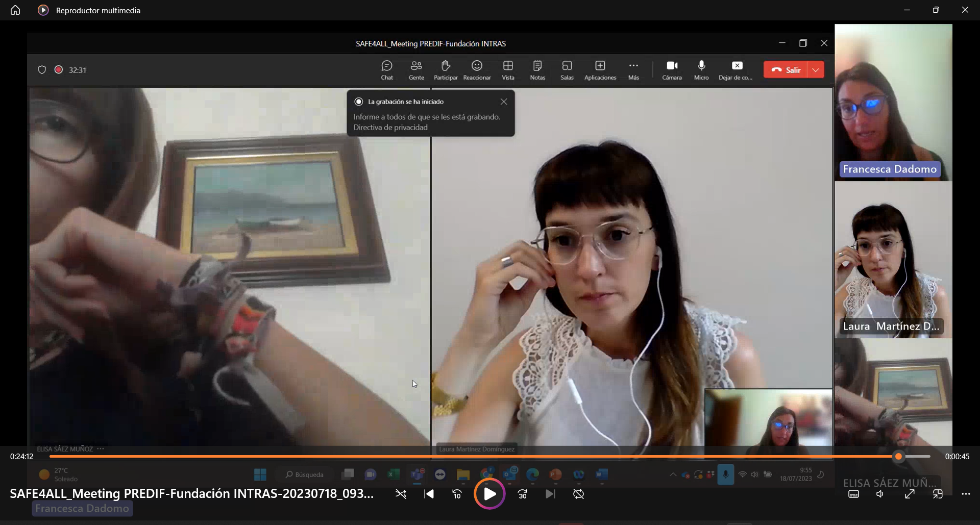Click the remaining time 0:00:45
Viewport: 980px width, 525px height.
(957, 457)
